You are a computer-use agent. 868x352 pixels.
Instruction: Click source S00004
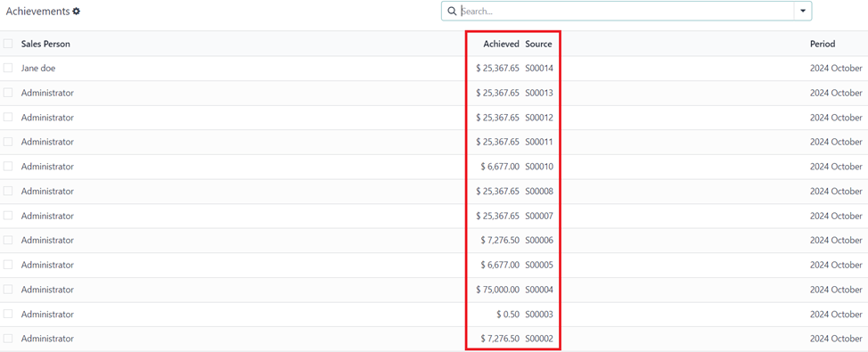tap(539, 290)
